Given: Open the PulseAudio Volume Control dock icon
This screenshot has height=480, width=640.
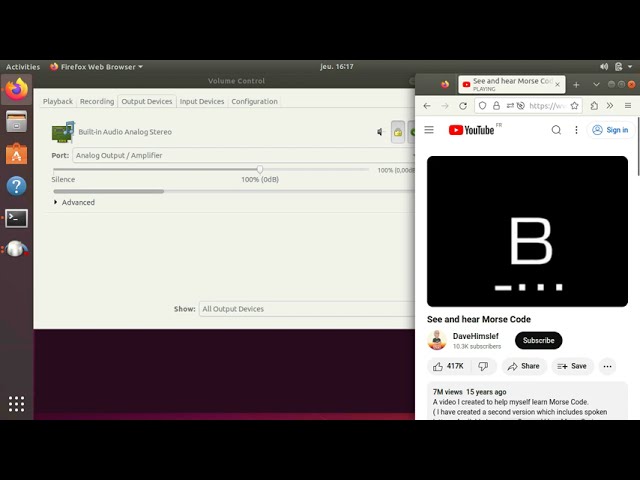Looking at the screenshot, I should pyautogui.click(x=16, y=249).
